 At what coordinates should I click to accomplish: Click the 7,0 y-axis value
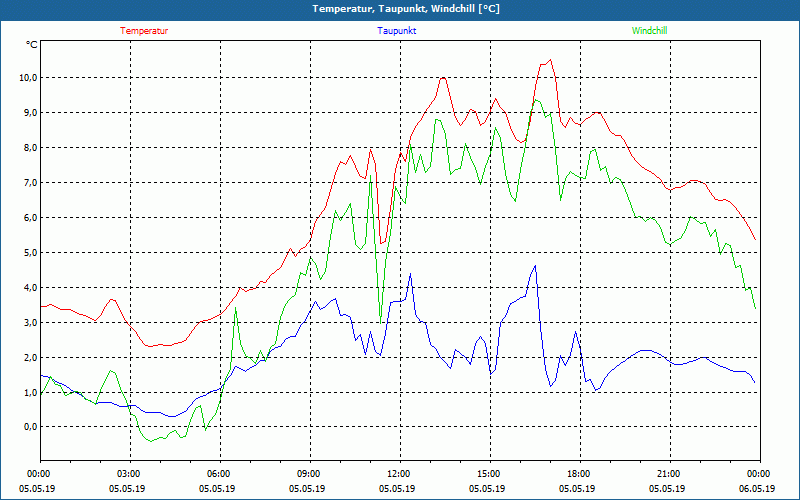(x=30, y=182)
